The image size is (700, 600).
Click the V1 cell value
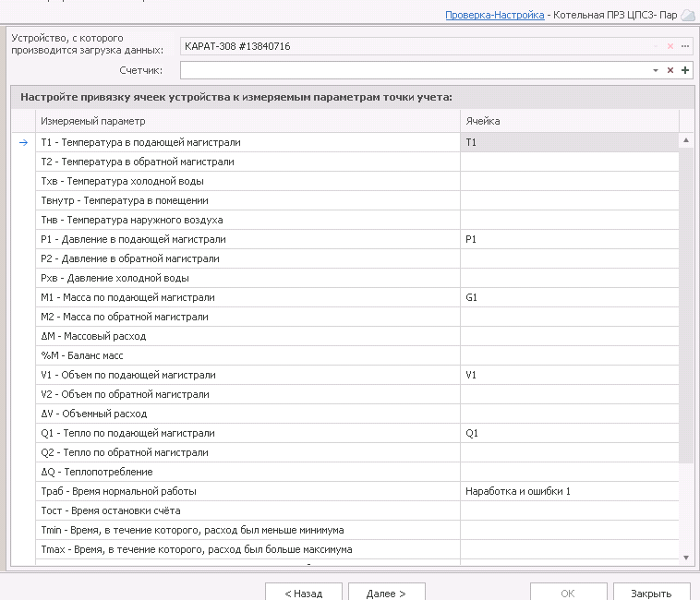pyautogui.click(x=570, y=375)
